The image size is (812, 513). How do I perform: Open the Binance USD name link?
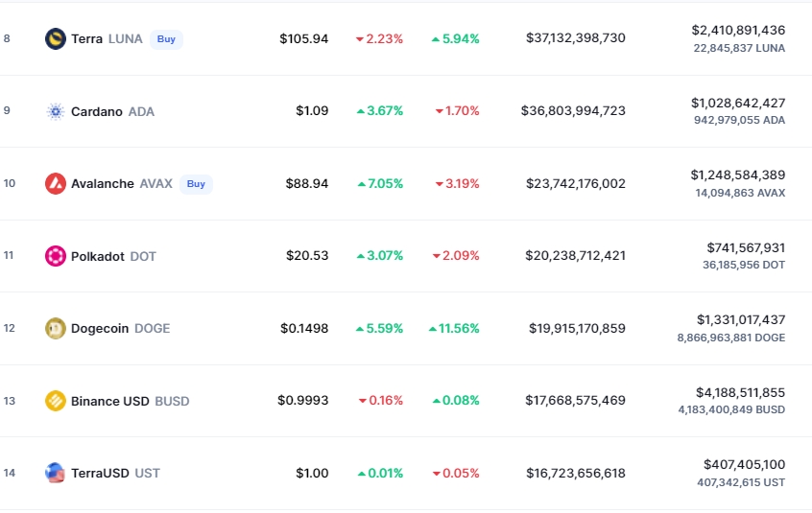110,401
